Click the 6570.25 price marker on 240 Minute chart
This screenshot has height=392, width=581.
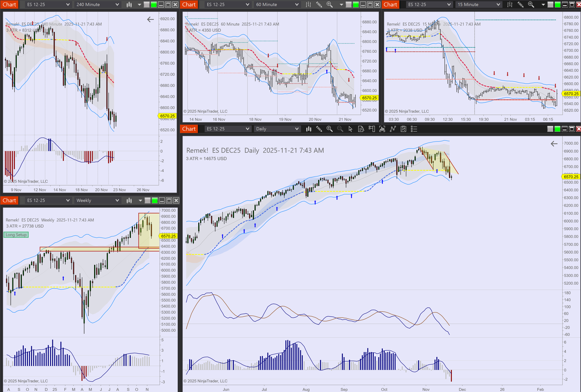coord(167,116)
